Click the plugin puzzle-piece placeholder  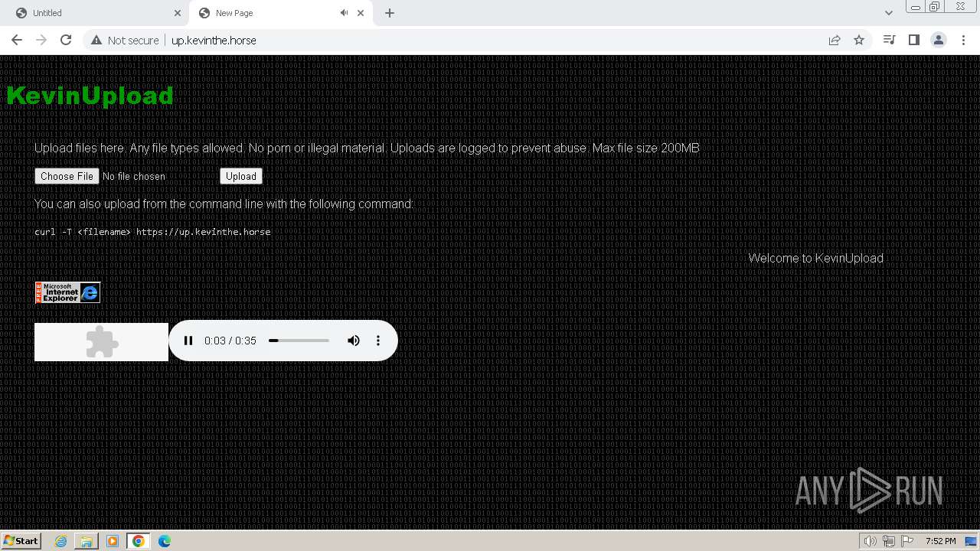click(101, 342)
